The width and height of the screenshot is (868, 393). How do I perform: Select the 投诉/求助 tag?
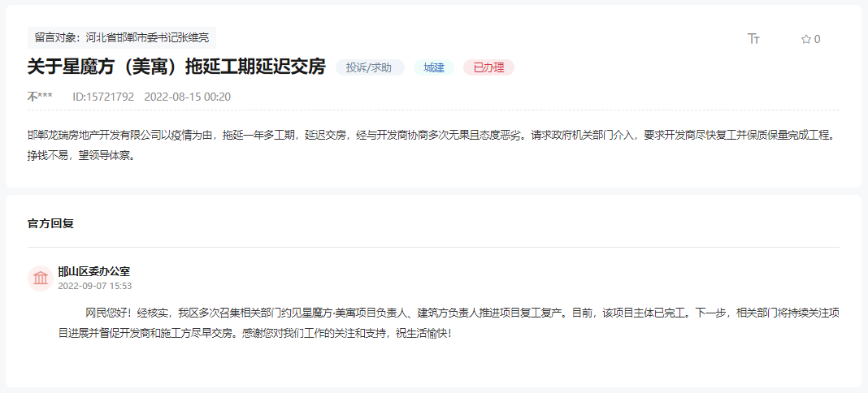point(369,67)
